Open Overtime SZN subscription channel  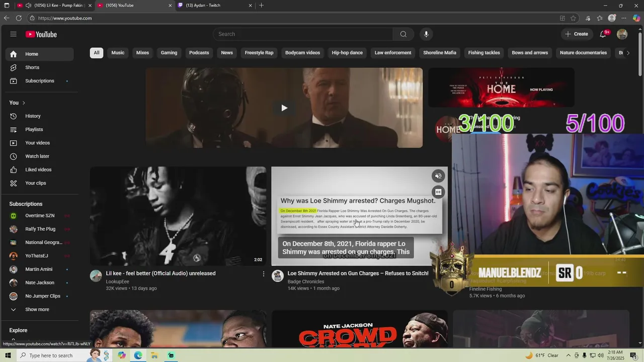pyautogui.click(x=40, y=216)
